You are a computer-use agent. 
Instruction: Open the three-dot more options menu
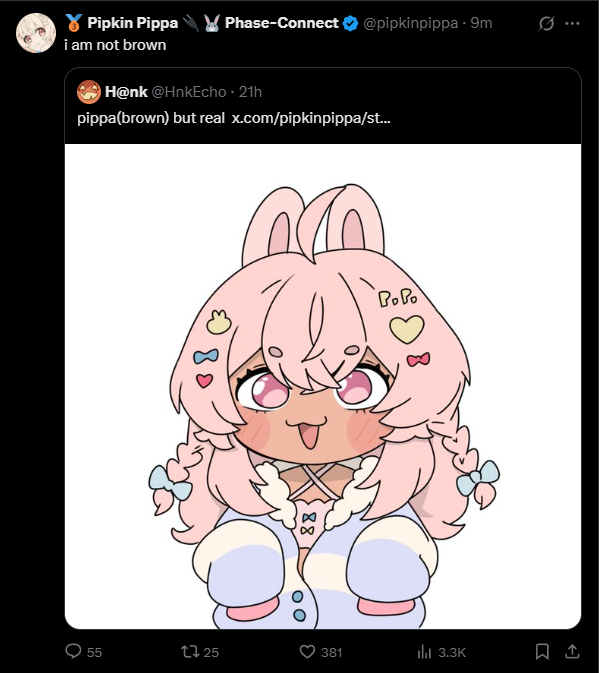[x=572, y=23]
